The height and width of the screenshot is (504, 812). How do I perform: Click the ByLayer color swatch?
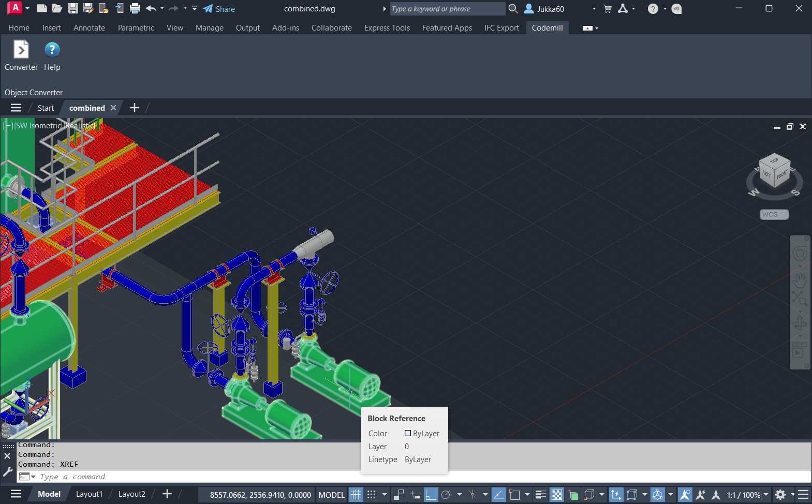pyautogui.click(x=408, y=434)
